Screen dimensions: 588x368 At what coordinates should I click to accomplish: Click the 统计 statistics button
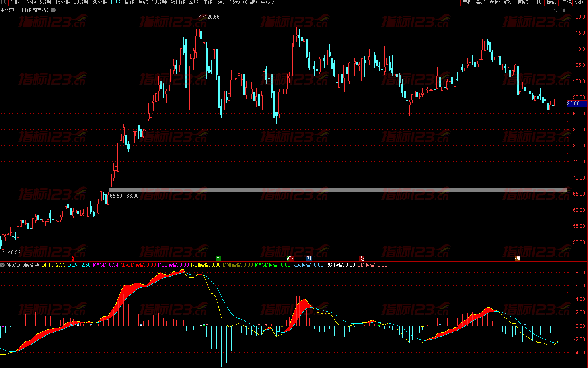pyautogui.click(x=509, y=2)
